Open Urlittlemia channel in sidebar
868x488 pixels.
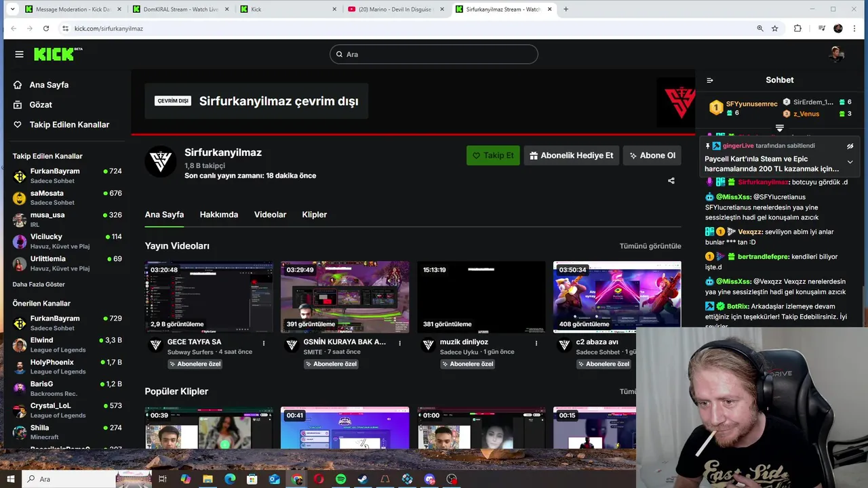[x=67, y=263]
